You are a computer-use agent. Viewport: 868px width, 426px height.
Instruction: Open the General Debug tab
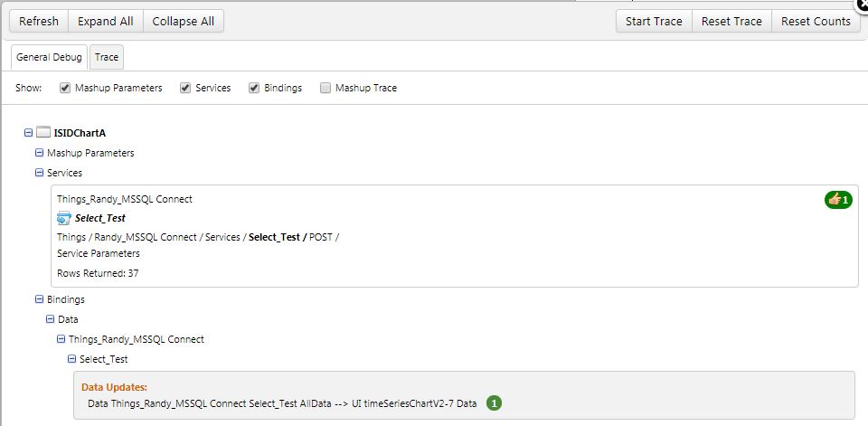(x=49, y=57)
